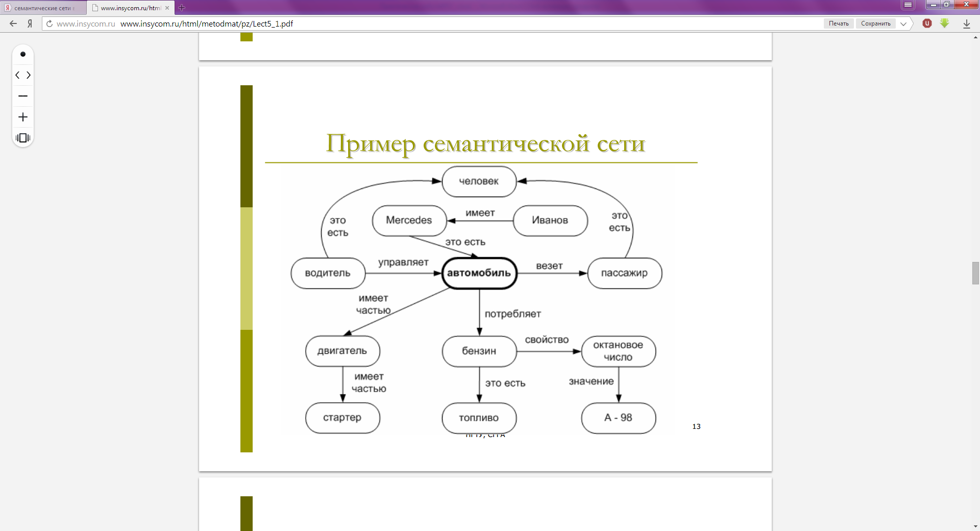Open browser downloads arrow icon
Screen dimensions: 980x531
(x=967, y=23)
